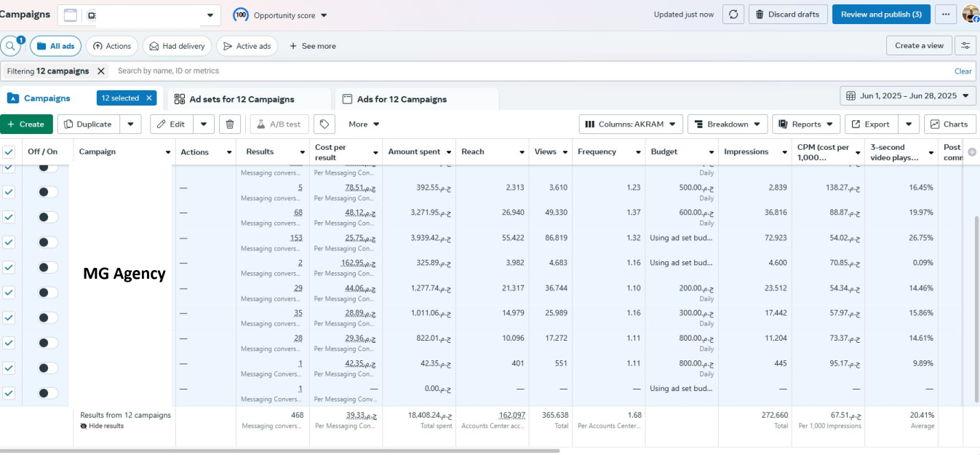Click the tag label icon

pyautogui.click(x=324, y=124)
